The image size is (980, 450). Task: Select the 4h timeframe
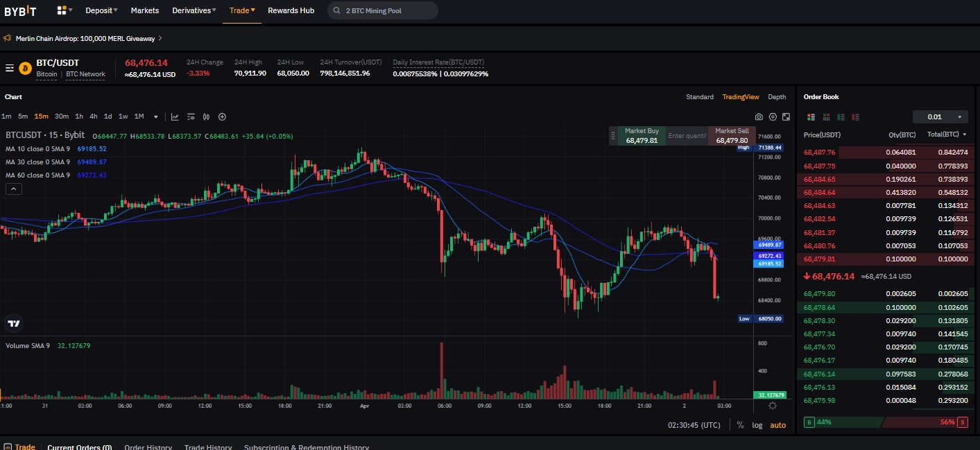94,116
